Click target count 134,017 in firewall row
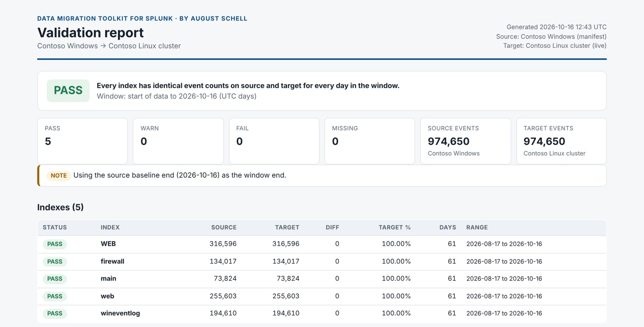Viewport: 644px width, 327px height. [286, 261]
